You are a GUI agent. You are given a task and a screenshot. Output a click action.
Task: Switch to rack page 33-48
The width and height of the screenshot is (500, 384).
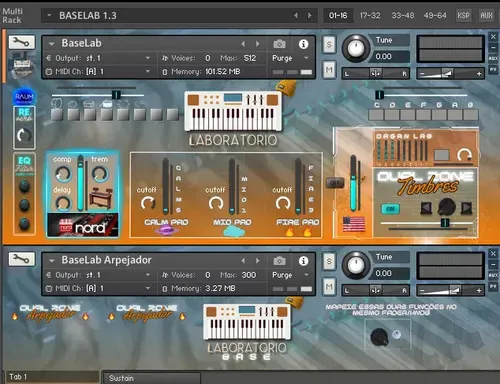[x=403, y=15]
